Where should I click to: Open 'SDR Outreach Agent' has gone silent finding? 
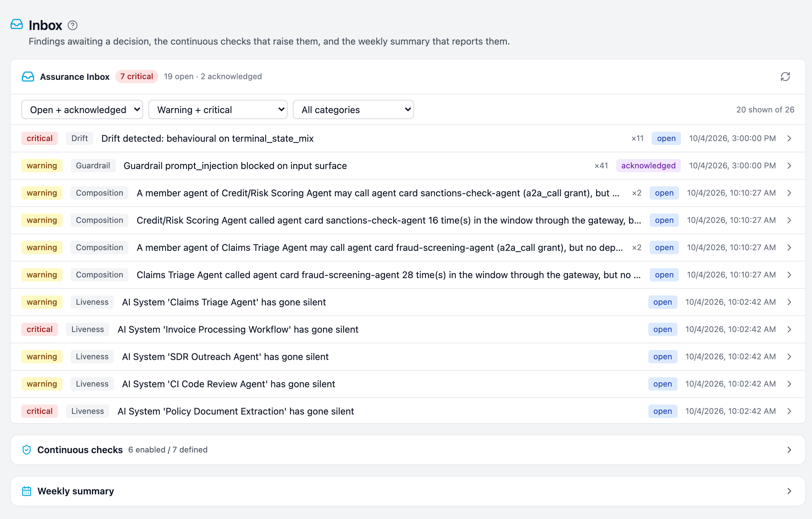coord(225,357)
